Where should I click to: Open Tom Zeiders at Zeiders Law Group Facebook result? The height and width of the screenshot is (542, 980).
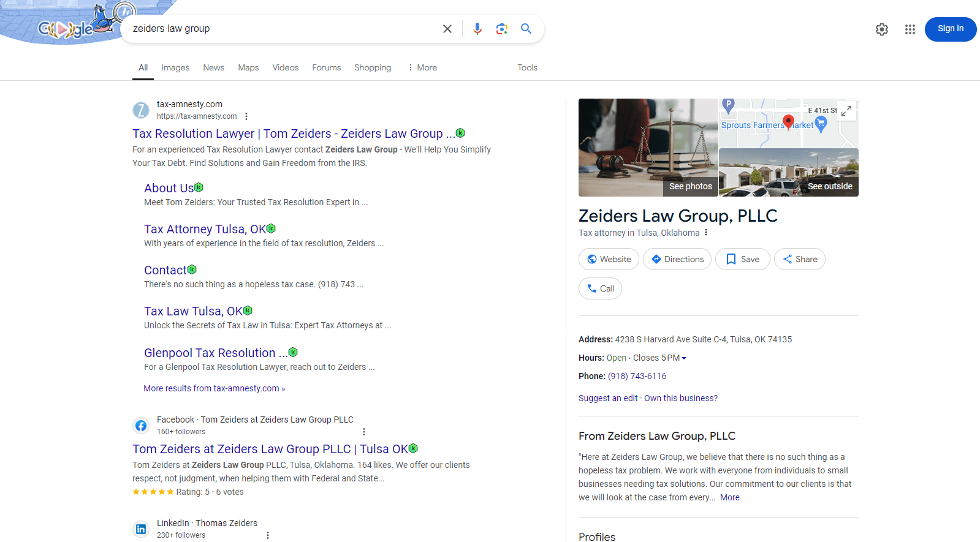click(270, 449)
